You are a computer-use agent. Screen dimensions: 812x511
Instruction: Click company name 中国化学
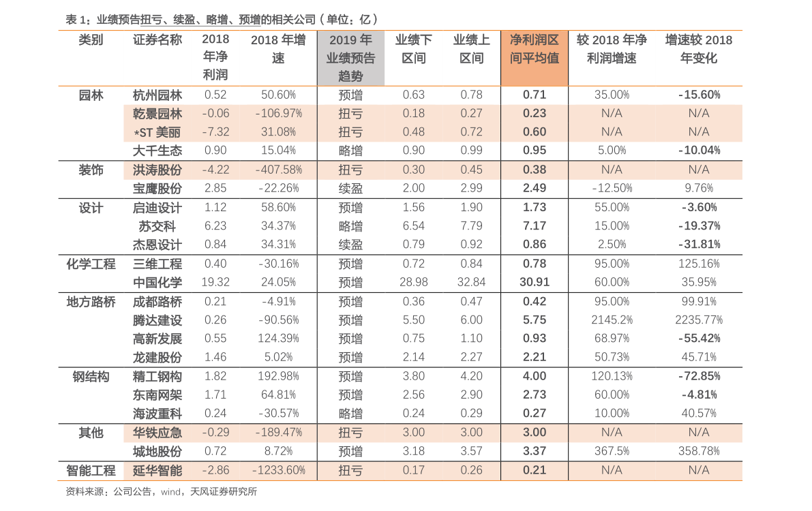(157, 283)
